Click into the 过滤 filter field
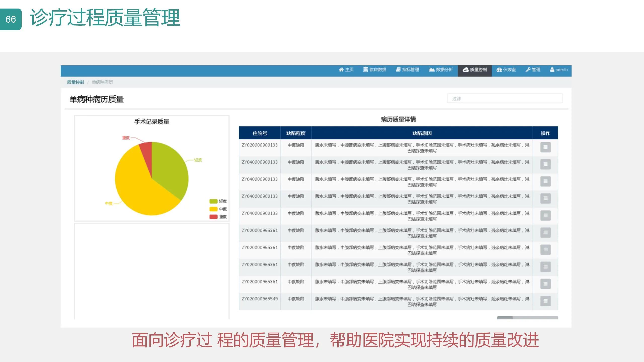The width and height of the screenshot is (644, 362). point(505,98)
